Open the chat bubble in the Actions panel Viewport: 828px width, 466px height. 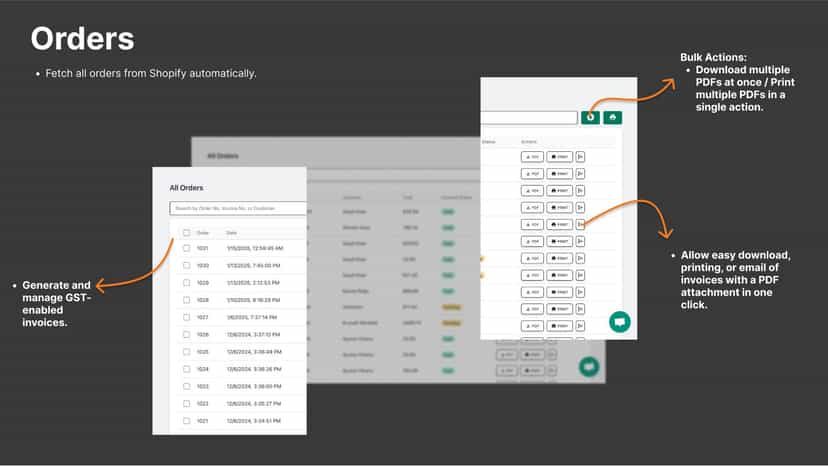619,322
